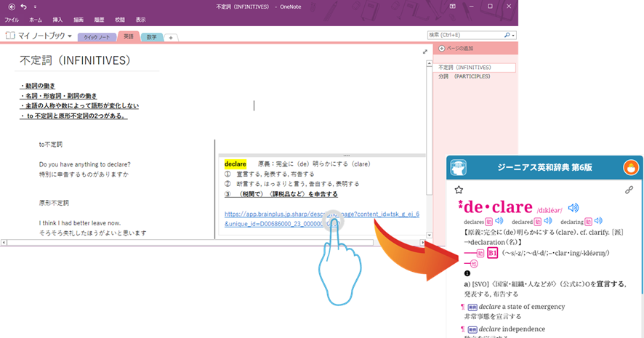Image resolution: width=644 pixels, height=338 pixels.
Task: Play pronunciation of declared
Action: [x=548, y=221]
